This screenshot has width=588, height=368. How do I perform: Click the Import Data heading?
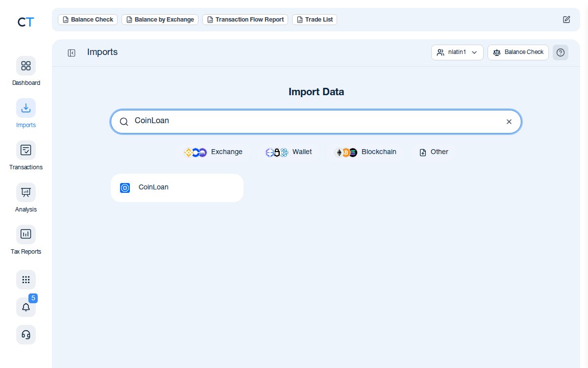pos(316,92)
